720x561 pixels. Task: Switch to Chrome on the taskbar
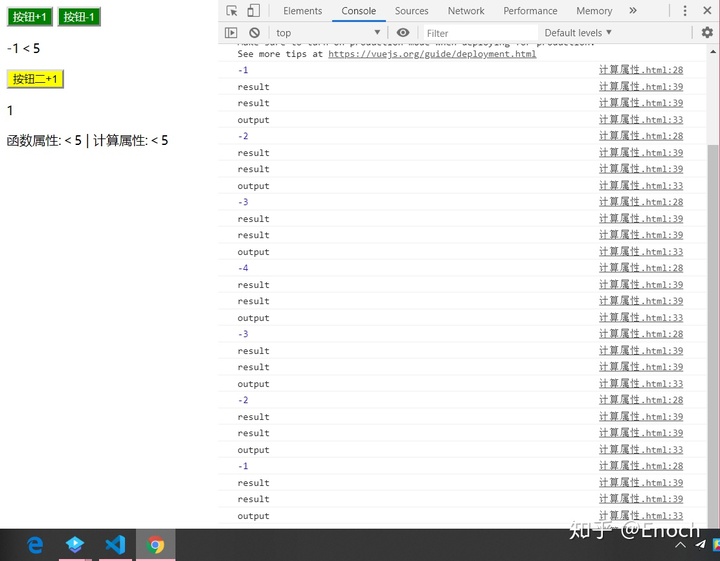pyautogui.click(x=155, y=545)
